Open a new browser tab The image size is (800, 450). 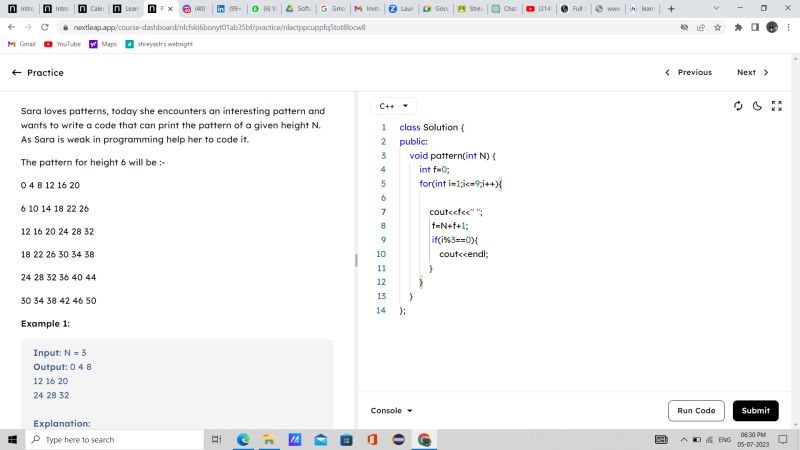[x=671, y=8]
